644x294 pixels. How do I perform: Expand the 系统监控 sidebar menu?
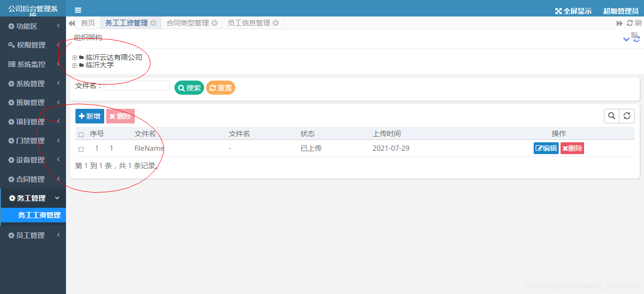[33, 65]
